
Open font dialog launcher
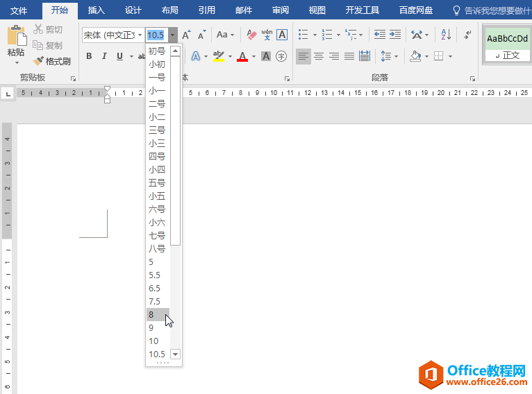(287, 78)
